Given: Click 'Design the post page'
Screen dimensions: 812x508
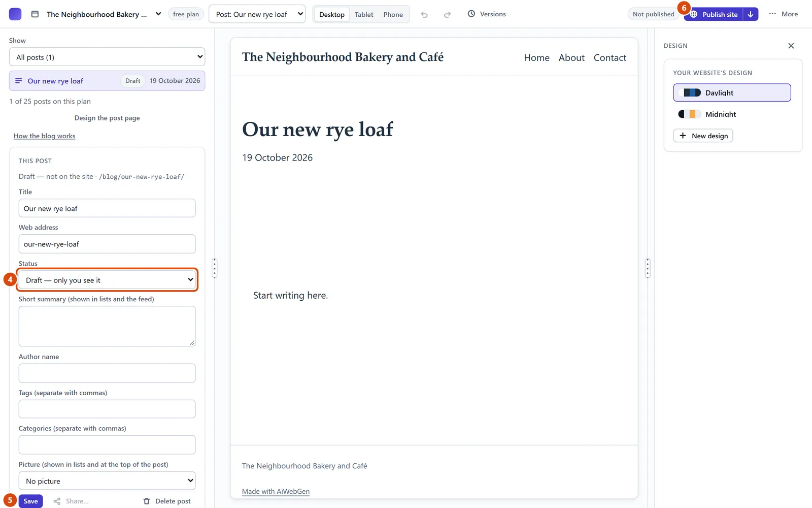Looking at the screenshot, I should click(107, 118).
